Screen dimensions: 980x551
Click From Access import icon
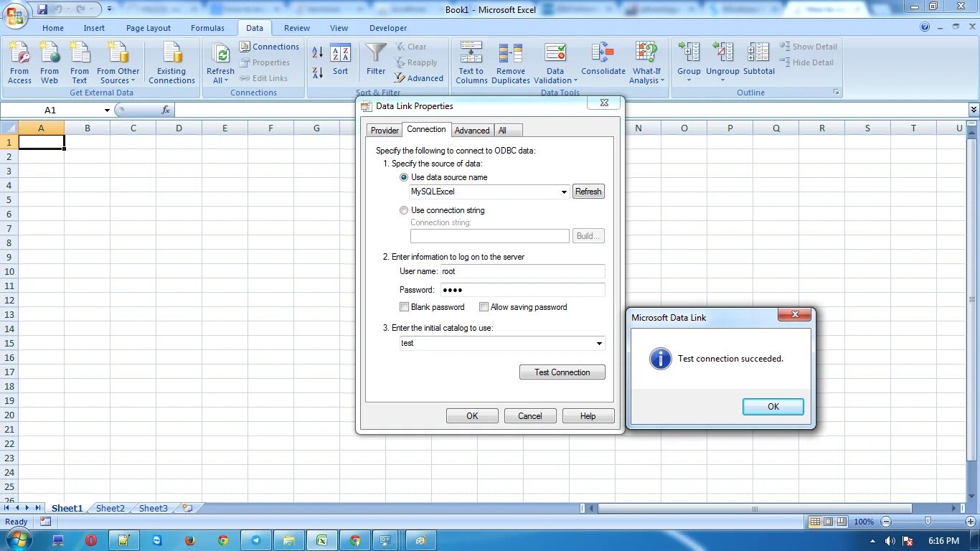[x=19, y=63]
